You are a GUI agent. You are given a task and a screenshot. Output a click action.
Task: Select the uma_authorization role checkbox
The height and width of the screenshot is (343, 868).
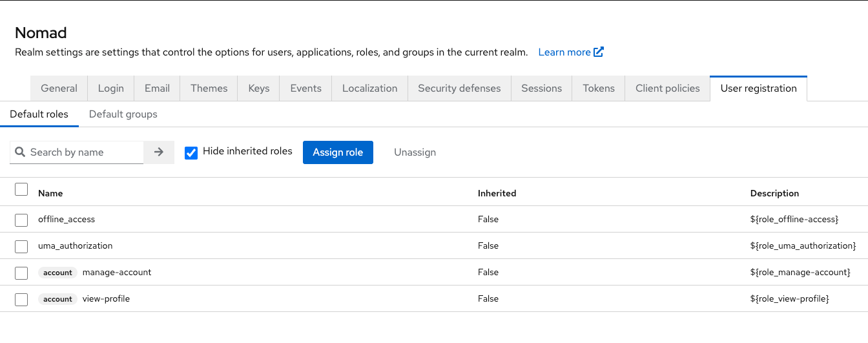click(x=21, y=246)
